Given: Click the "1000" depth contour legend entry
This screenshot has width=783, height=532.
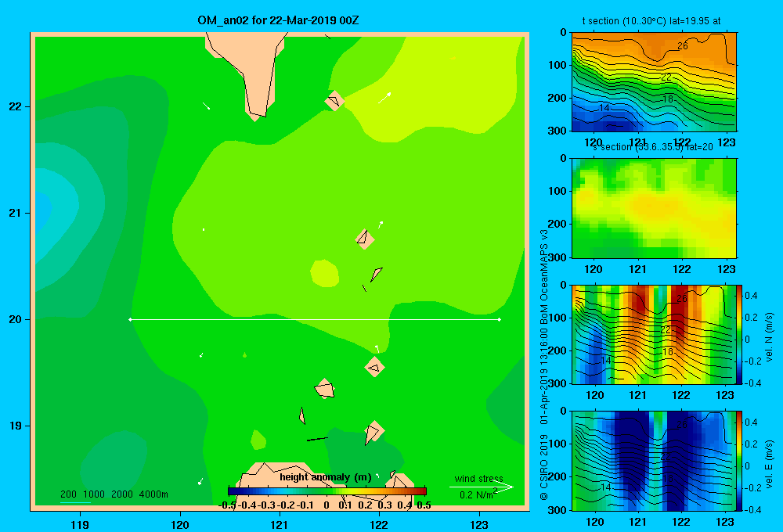Looking at the screenshot, I should click(x=94, y=494).
